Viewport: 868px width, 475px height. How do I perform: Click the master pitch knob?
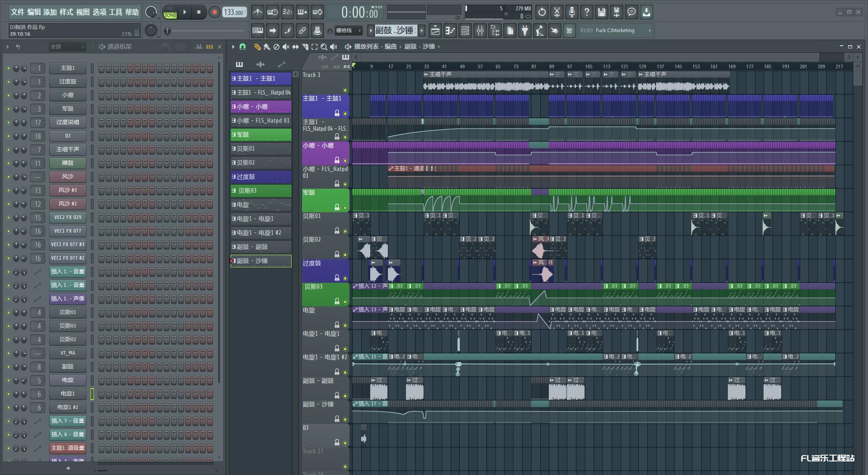(x=151, y=30)
